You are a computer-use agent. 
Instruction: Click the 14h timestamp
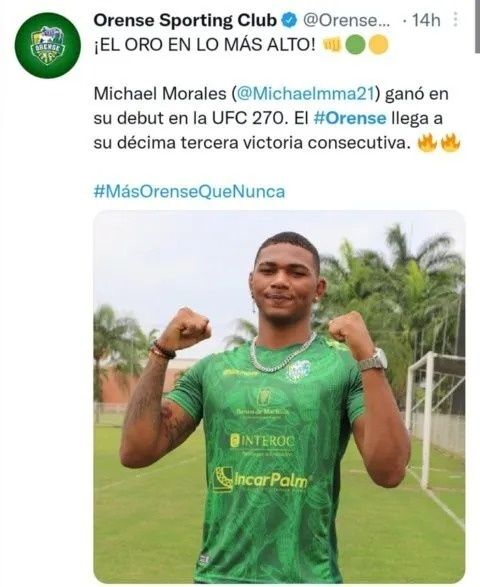[426, 21]
